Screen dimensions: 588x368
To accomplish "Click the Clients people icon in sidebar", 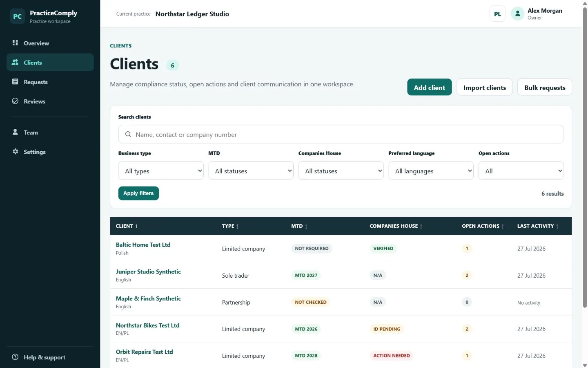I will click(x=15, y=62).
